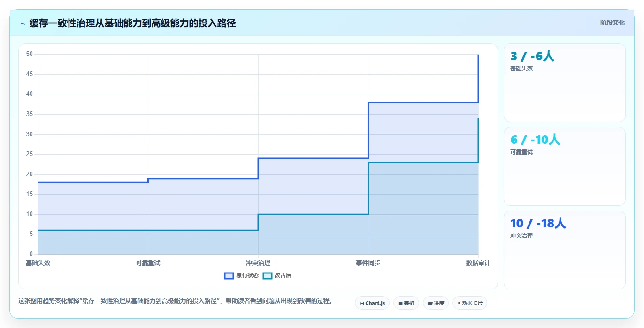644x328 pixels.
Task: Click the 进度 tag icon
Action: (x=430, y=304)
